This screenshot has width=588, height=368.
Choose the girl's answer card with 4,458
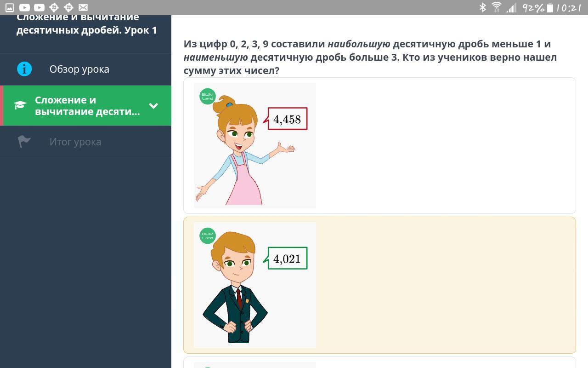pyautogui.click(x=379, y=145)
